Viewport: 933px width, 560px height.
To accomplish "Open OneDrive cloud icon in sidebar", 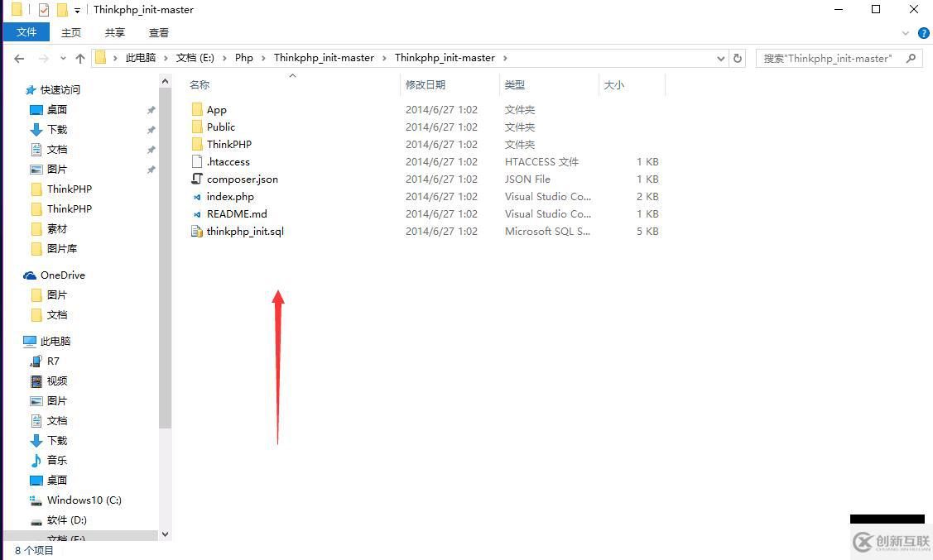I will pos(30,275).
